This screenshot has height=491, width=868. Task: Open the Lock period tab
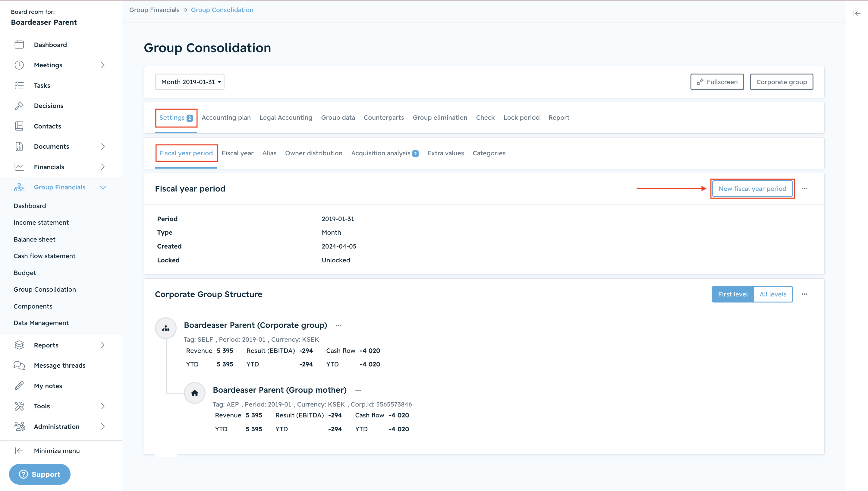click(x=521, y=118)
